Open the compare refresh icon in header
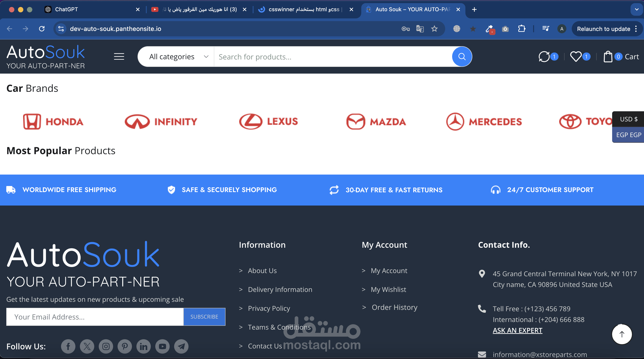Image resolution: width=644 pixels, height=359 pixels. 544,57
